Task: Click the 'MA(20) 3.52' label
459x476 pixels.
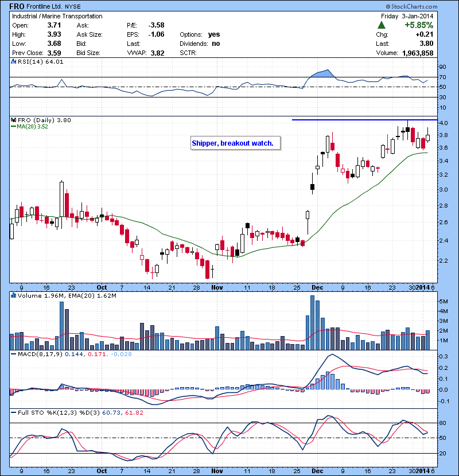Action: coord(32,127)
